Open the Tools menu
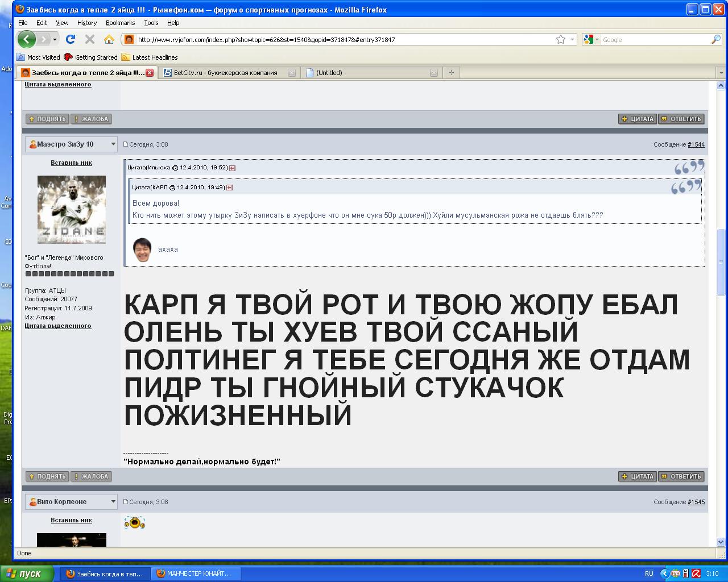The image size is (728, 582). [151, 23]
